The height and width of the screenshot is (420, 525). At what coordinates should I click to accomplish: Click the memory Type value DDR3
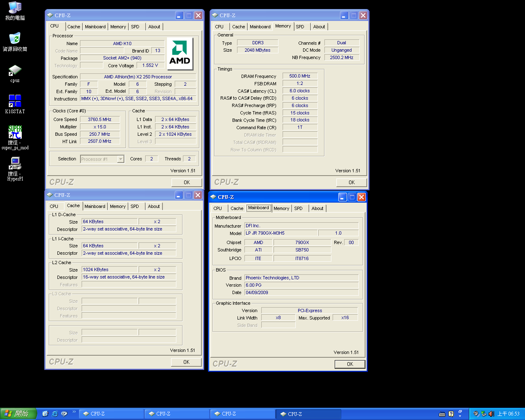click(x=258, y=43)
